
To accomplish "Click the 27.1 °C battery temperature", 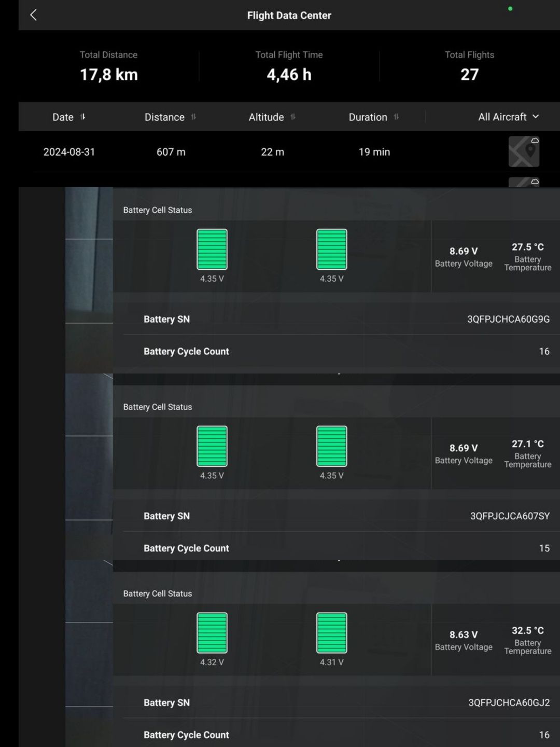I will pyautogui.click(x=528, y=444).
